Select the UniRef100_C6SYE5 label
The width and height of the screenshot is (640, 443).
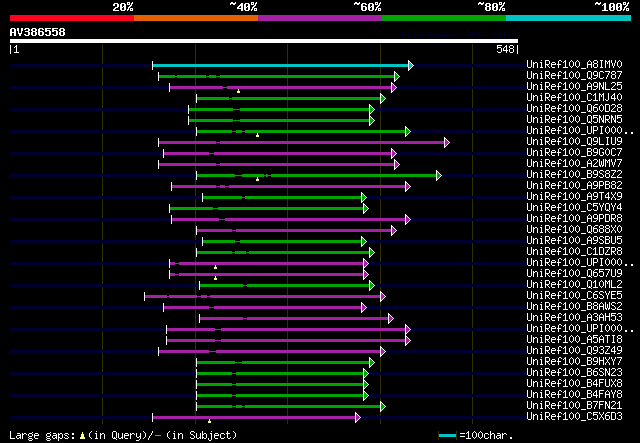[x=574, y=296]
